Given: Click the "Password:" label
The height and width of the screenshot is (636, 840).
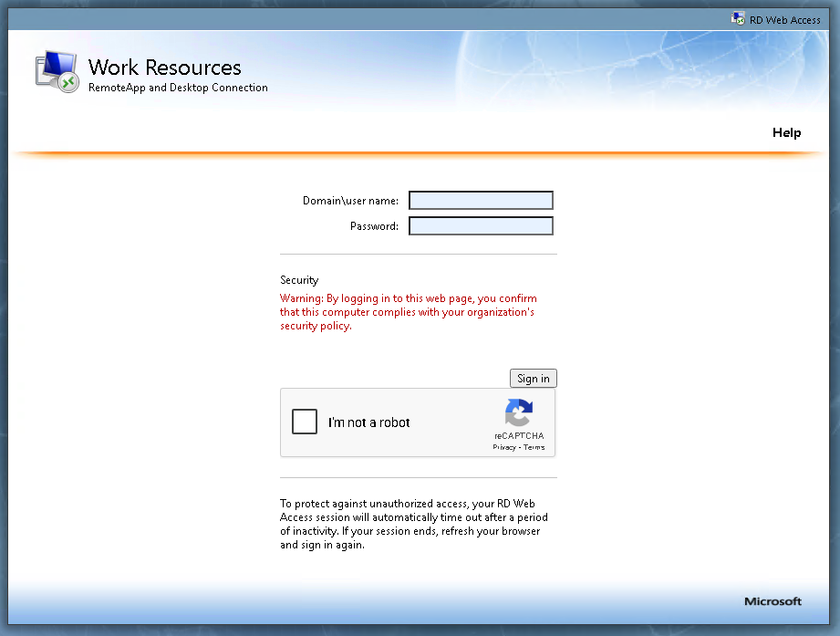Looking at the screenshot, I should [374, 226].
